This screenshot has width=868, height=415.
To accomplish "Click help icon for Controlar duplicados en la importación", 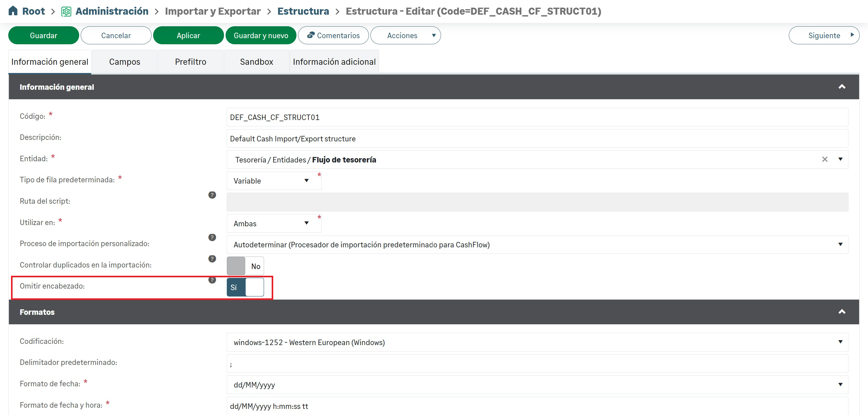I will point(212,258).
